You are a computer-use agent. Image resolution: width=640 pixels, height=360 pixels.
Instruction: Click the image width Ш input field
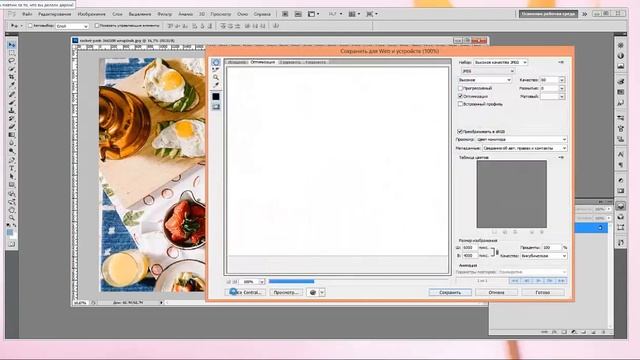click(x=470, y=247)
